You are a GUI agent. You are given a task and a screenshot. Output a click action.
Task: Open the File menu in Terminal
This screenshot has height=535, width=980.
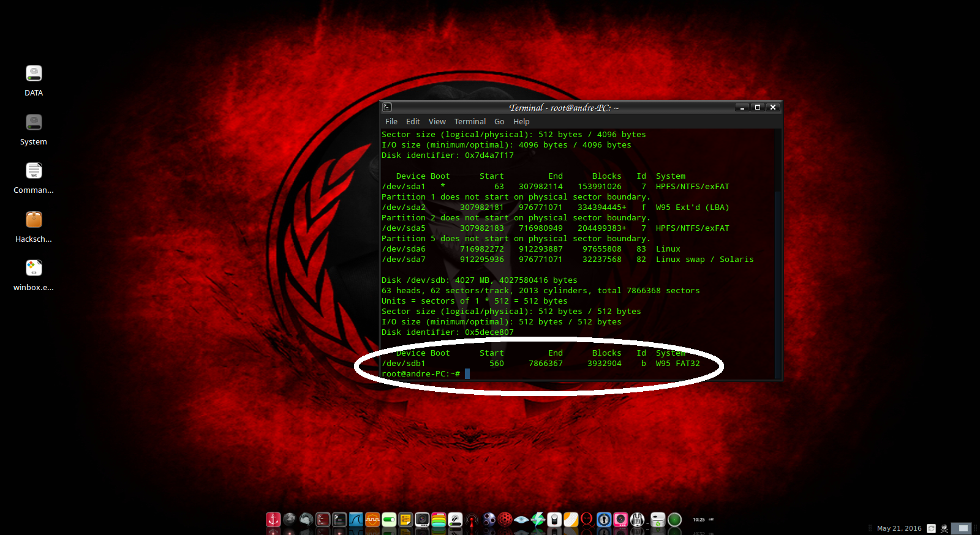coord(391,122)
